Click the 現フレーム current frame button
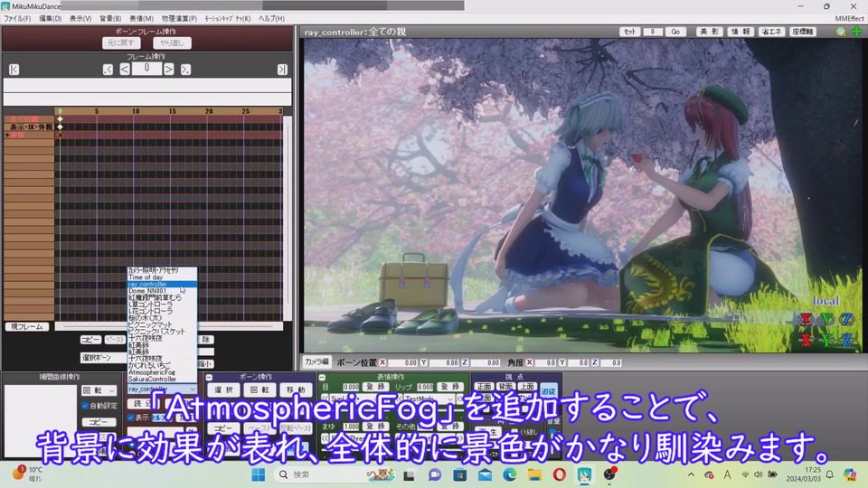 tap(27, 326)
